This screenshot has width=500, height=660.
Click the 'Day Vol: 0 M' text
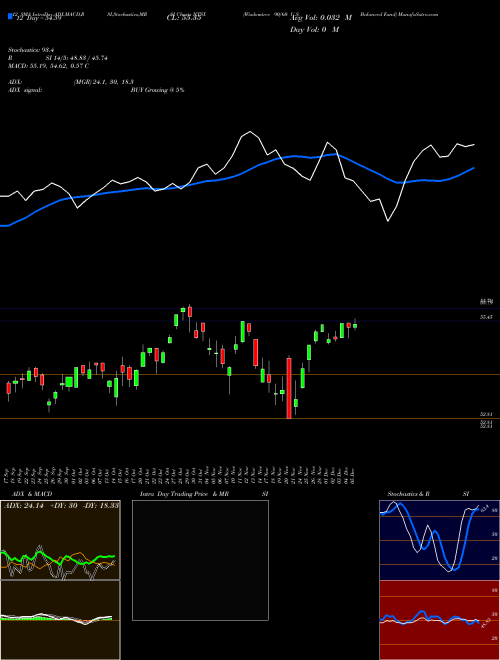[314, 30]
